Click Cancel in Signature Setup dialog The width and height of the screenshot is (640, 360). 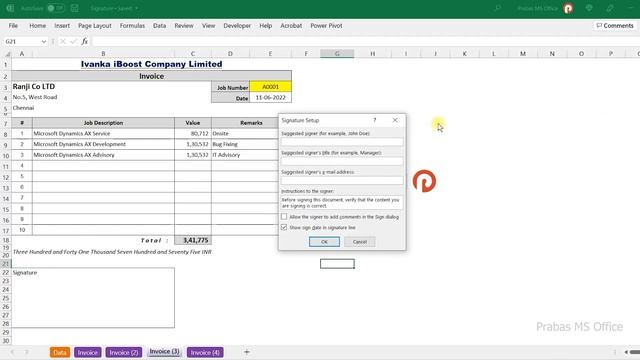[x=360, y=242]
